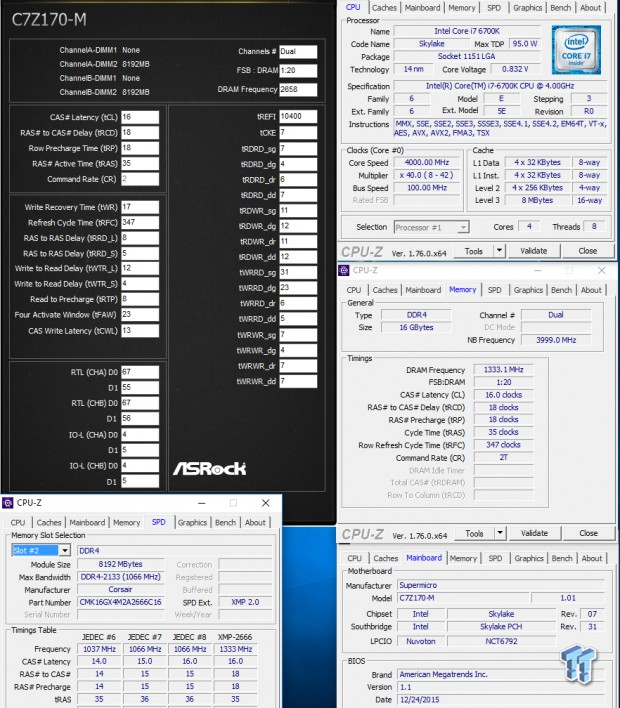620x708 pixels.
Task: Click Close button in the processor window
Action: click(587, 251)
